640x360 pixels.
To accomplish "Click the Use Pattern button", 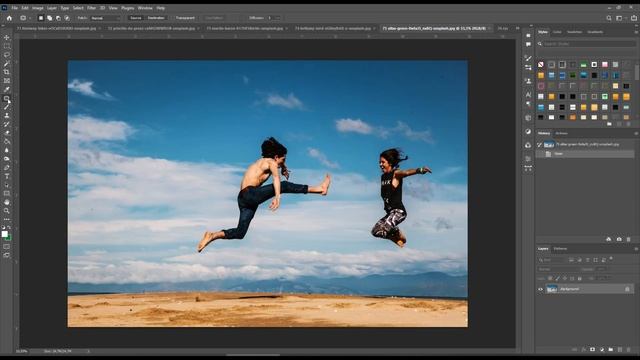I will click(214, 18).
